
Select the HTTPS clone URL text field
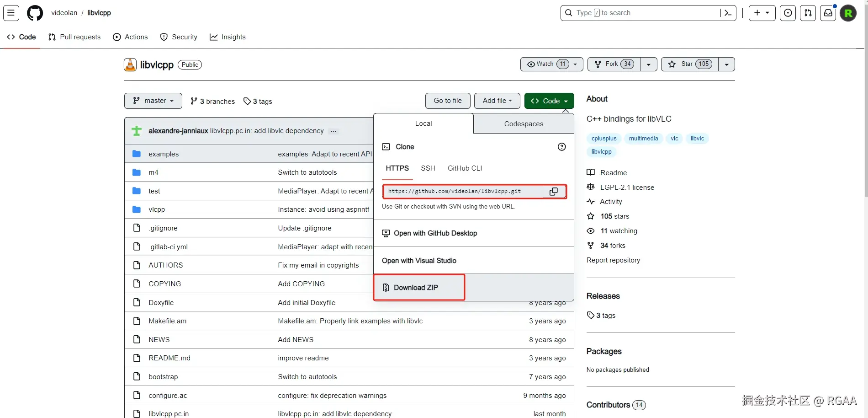(463, 192)
